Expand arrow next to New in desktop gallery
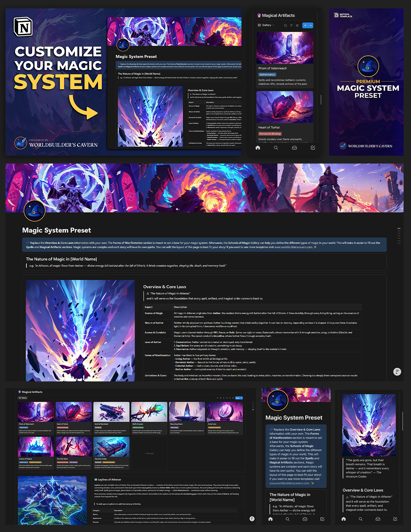Image resolution: width=411 pixels, height=532 pixels. point(241,398)
